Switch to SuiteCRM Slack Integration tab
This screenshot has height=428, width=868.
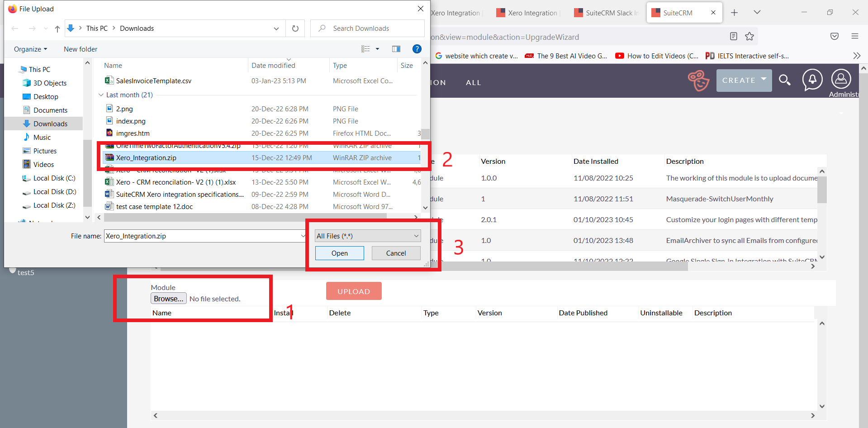click(x=606, y=13)
